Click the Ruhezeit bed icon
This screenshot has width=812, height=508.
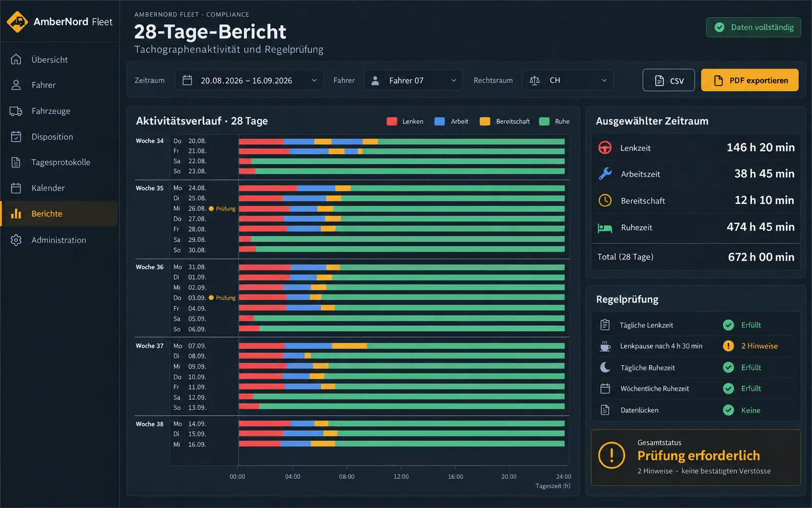click(605, 227)
